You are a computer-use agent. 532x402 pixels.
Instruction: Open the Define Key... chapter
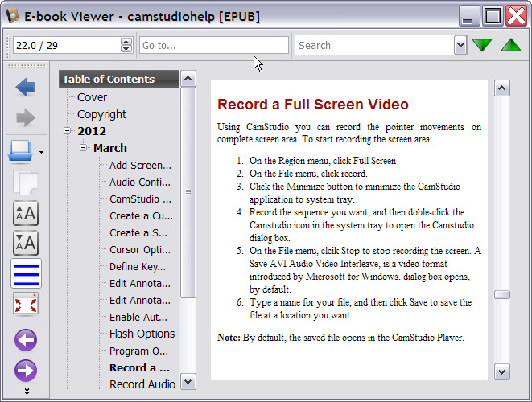138,267
